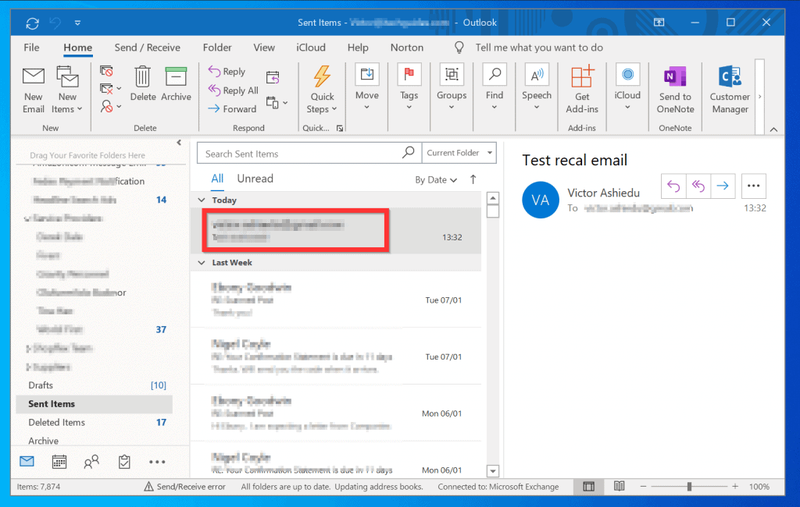Switch to Calendar view icon
The height and width of the screenshot is (507, 800).
[x=59, y=462]
